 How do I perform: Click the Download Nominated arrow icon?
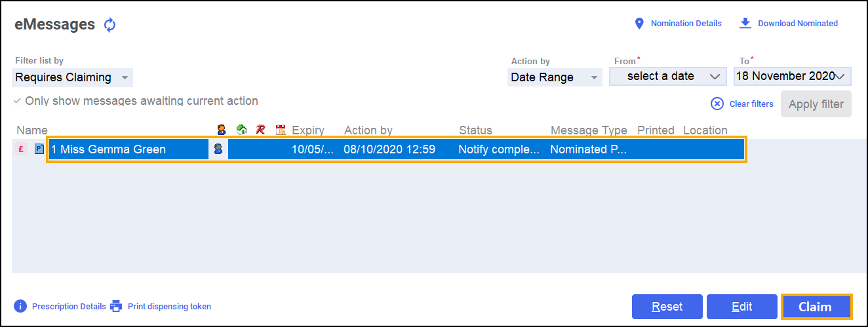point(745,23)
